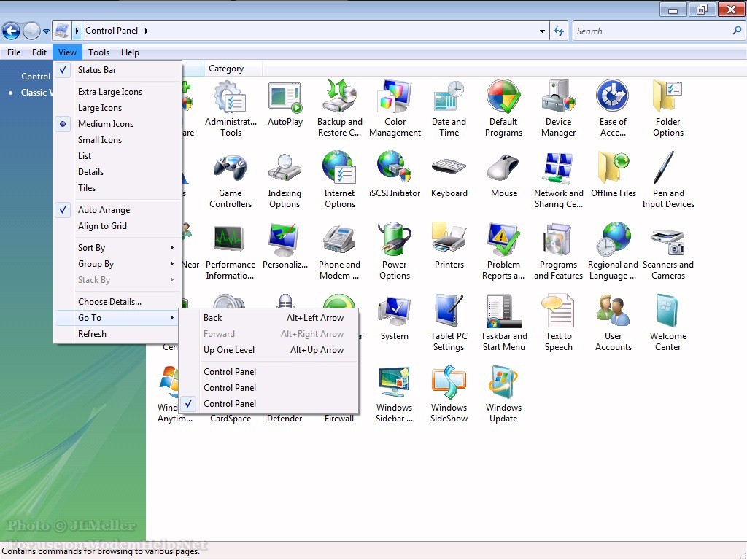This screenshot has width=747, height=560.
Task: Open the Tools menu
Action: pos(98,52)
